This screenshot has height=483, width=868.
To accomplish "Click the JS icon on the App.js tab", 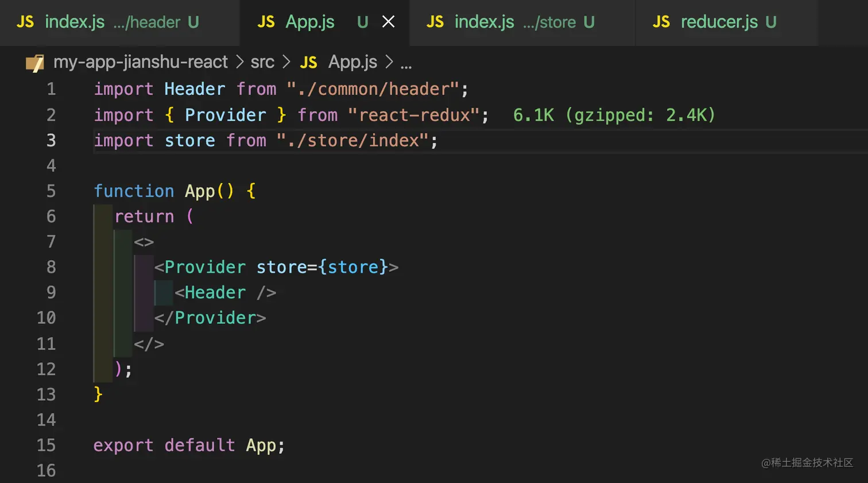I will pyautogui.click(x=266, y=22).
